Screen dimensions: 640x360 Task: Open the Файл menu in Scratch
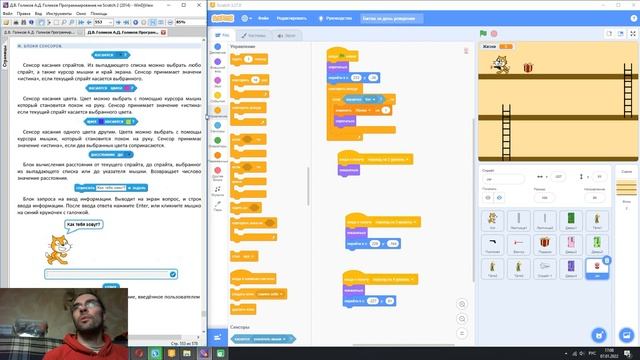[x=263, y=18]
